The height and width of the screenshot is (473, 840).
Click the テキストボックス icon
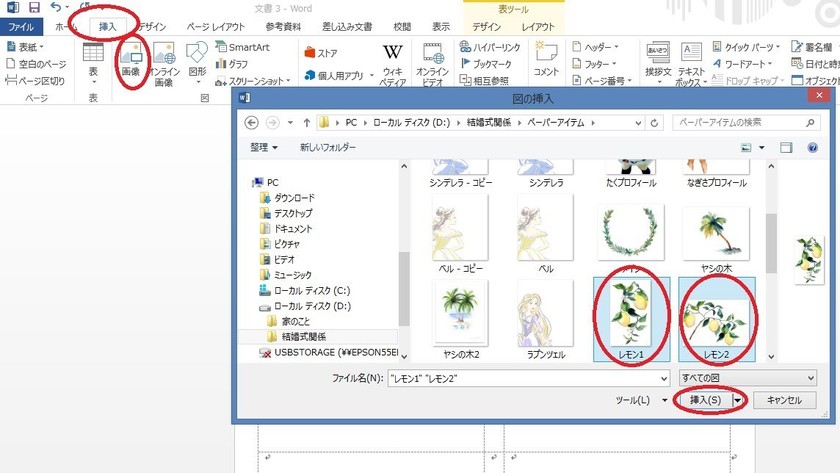(x=691, y=64)
